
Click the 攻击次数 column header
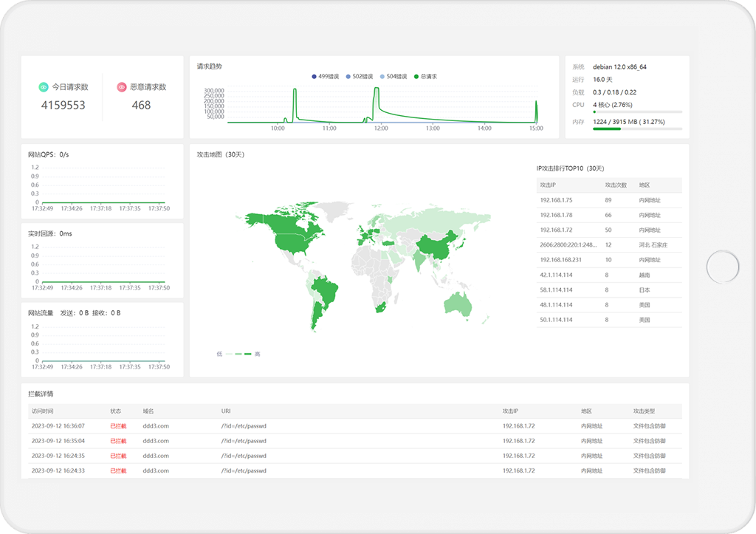click(x=615, y=185)
